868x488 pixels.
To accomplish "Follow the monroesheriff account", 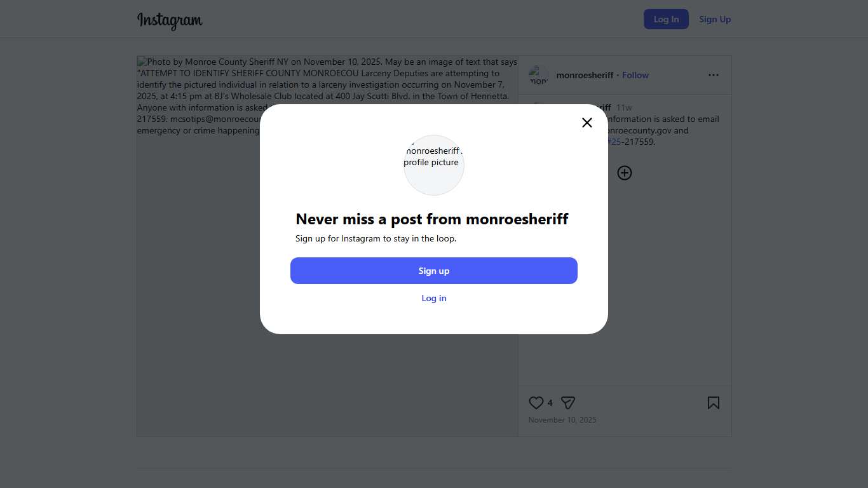I will 635,75.
